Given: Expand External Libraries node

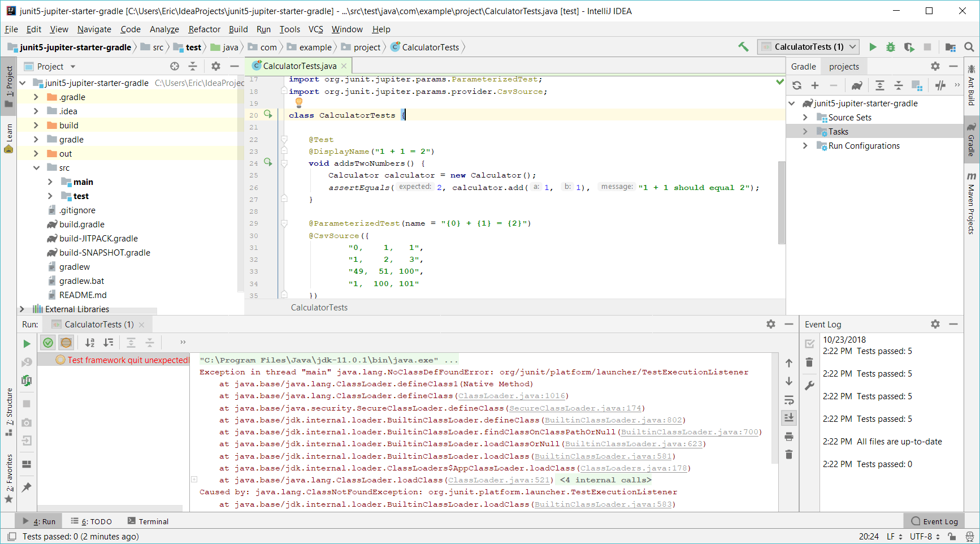Looking at the screenshot, I should [x=22, y=309].
